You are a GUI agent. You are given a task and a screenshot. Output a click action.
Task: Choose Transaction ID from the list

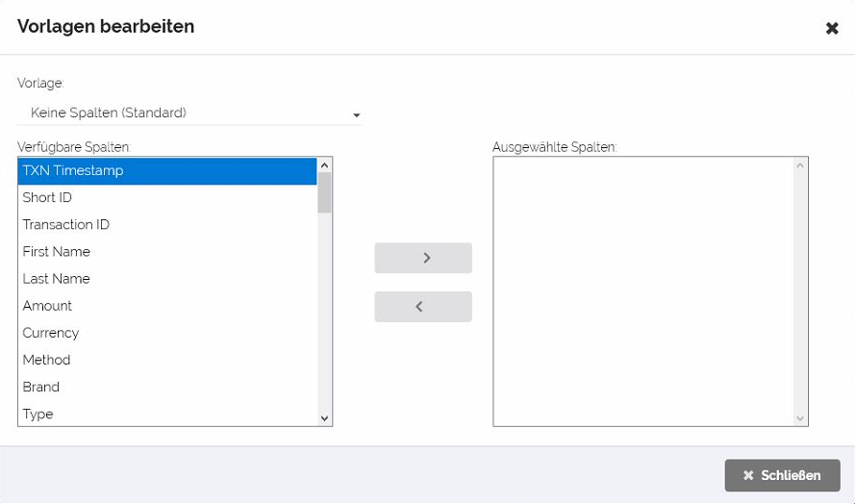[x=167, y=225]
